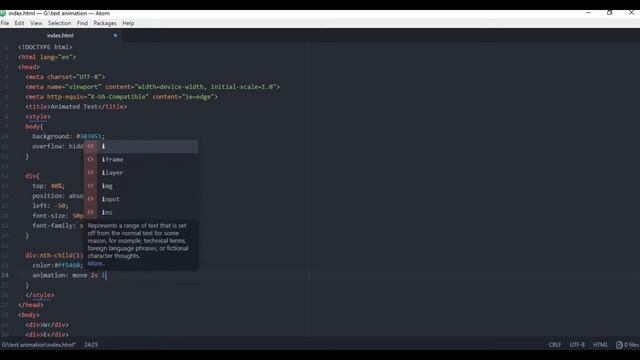Open the 'More..' link in suggestion description

point(96,263)
